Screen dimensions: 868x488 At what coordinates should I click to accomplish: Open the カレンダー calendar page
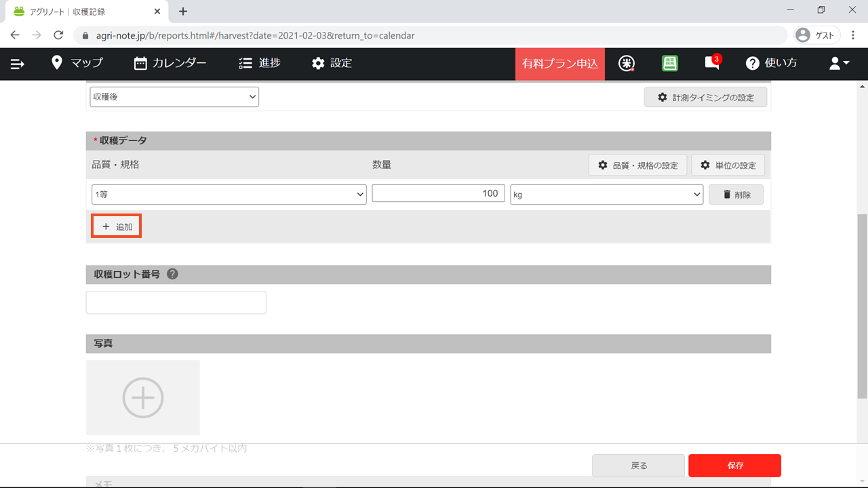pyautogui.click(x=170, y=63)
